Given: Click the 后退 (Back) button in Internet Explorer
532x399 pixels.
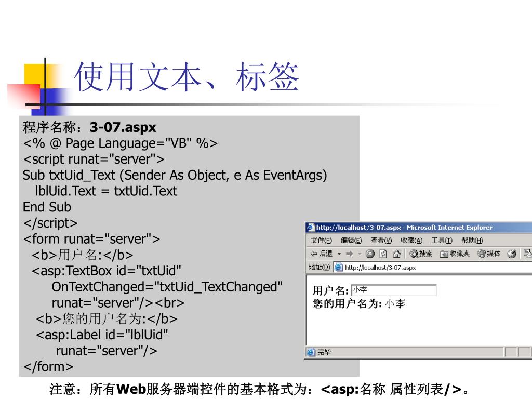Looking at the screenshot, I should coord(321,254).
